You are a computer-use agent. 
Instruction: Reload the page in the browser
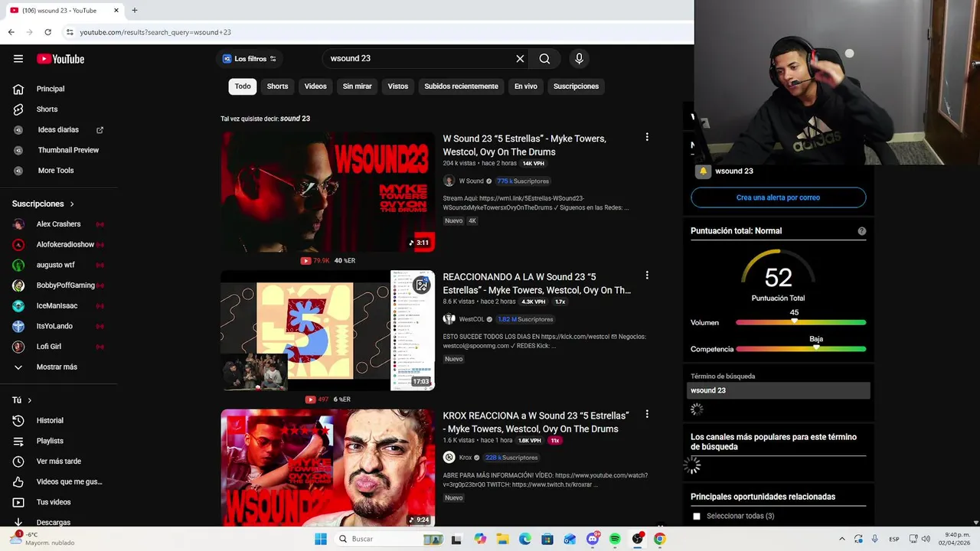(47, 32)
